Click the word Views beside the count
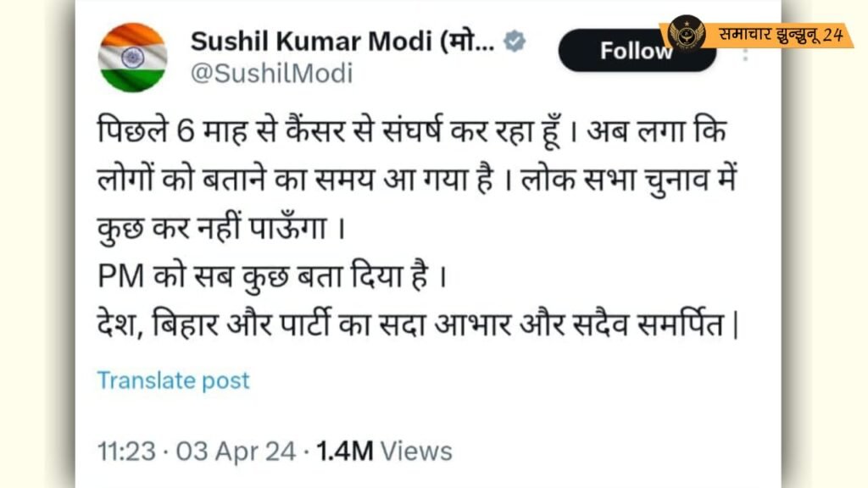The width and height of the screenshot is (868, 488). (x=416, y=451)
